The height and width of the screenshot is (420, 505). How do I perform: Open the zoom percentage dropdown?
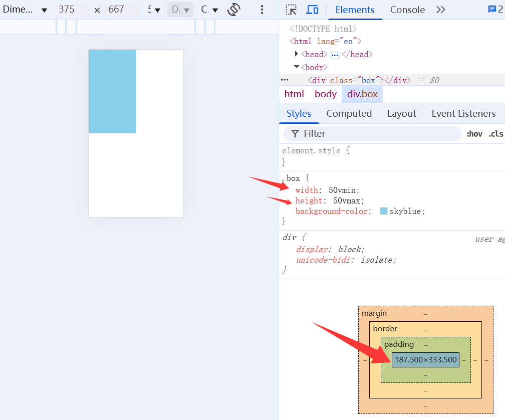154,10
